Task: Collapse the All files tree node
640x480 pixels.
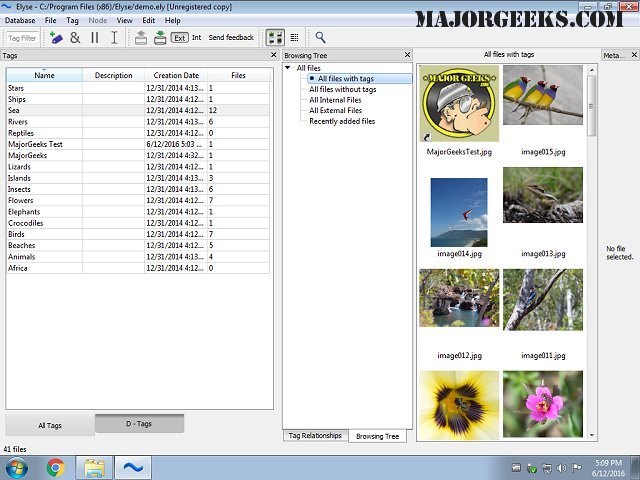Action: (288, 68)
